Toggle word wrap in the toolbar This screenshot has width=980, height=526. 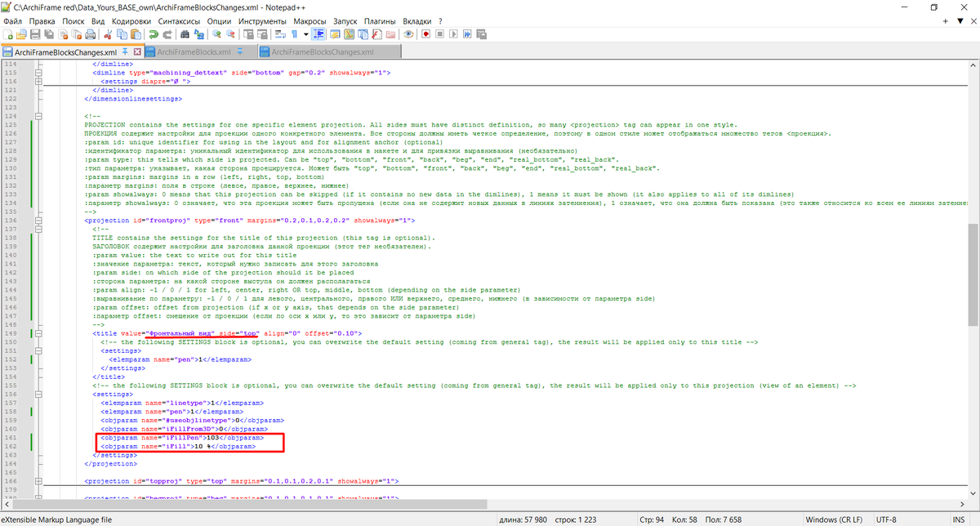tap(279, 34)
